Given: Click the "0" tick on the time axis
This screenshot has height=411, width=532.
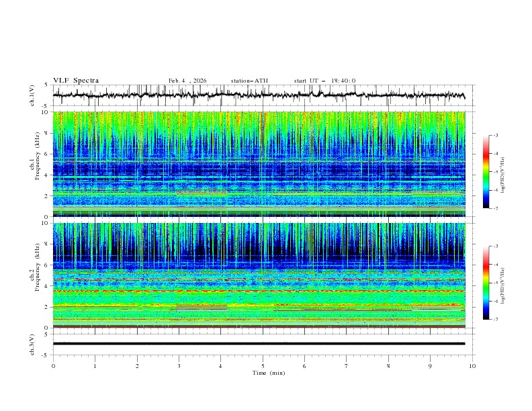Looking at the screenshot, I should click(x=53, y=366).
